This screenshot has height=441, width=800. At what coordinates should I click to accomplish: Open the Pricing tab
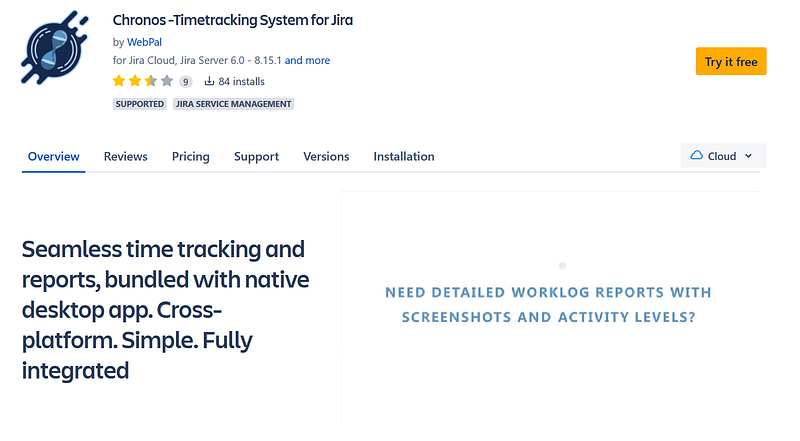tap(190, 156)
